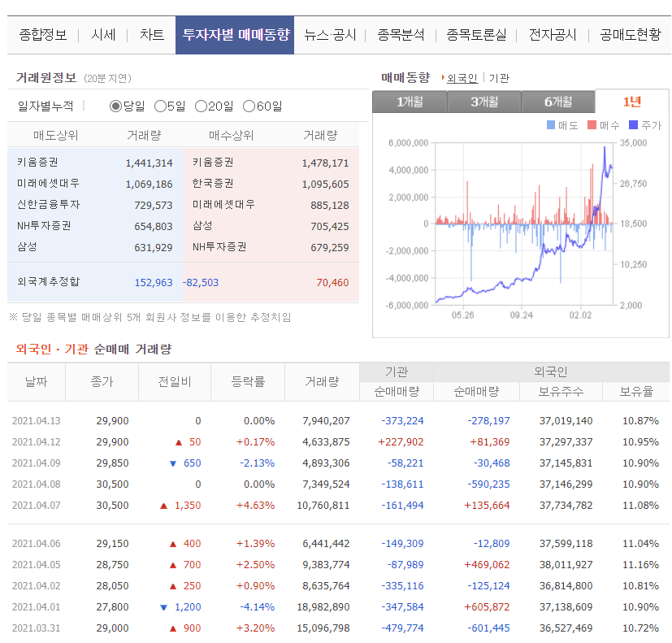Click the purple 주가 legend swatch
Viewport: 672px width, 643px height.
tap(633, 124)
